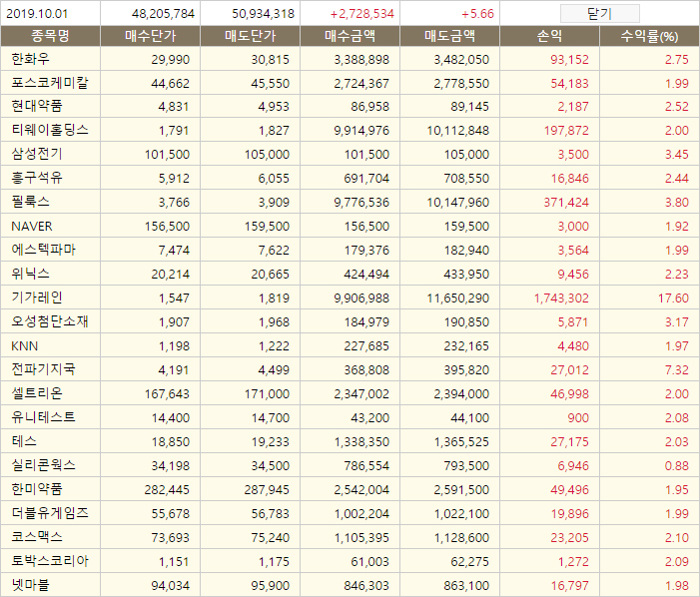700x597 pixels.
Task: Click the 종목명 column header
Action: point(51,36)
